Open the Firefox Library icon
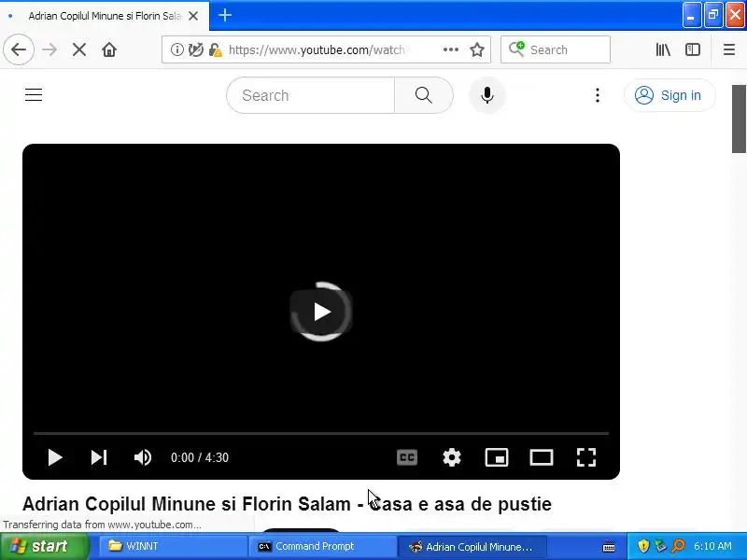 (663, 49)
